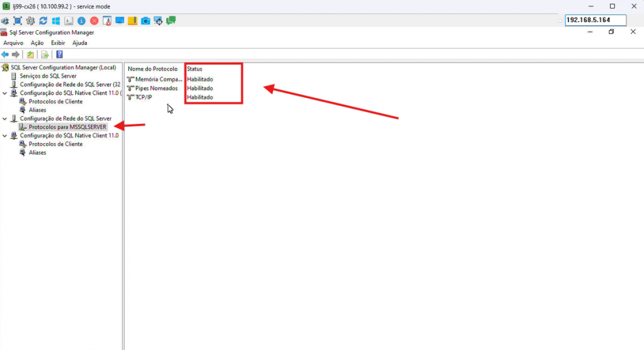Click the app icon in the lj99-cx26 title bar
This screenshot has width=644, height=350.
tap(6, 6)
